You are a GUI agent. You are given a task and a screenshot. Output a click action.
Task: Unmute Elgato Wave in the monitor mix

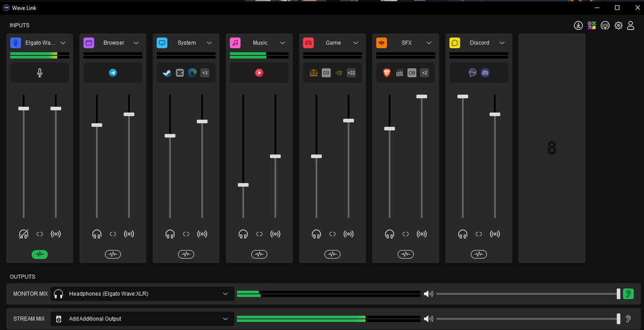point(24,234)
